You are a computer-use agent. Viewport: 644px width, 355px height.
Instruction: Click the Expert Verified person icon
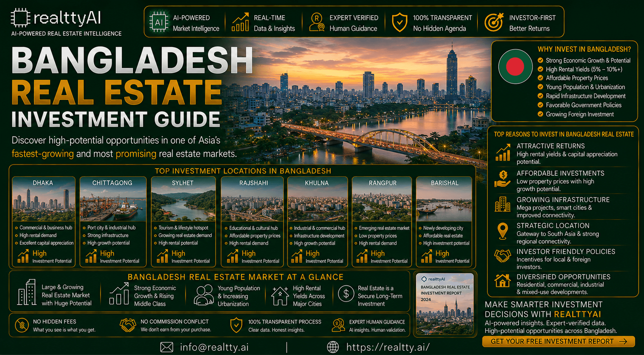tap(317, 22)
